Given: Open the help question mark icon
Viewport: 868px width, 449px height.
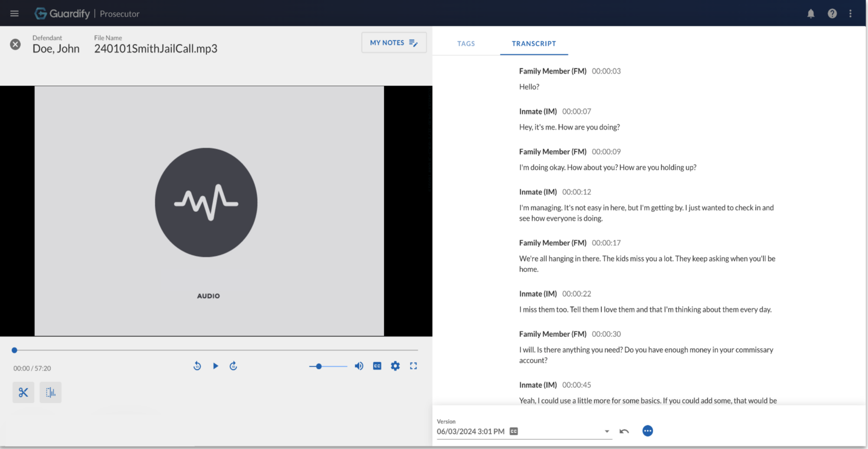Looking at the screenshot, I should pos(832,14).
